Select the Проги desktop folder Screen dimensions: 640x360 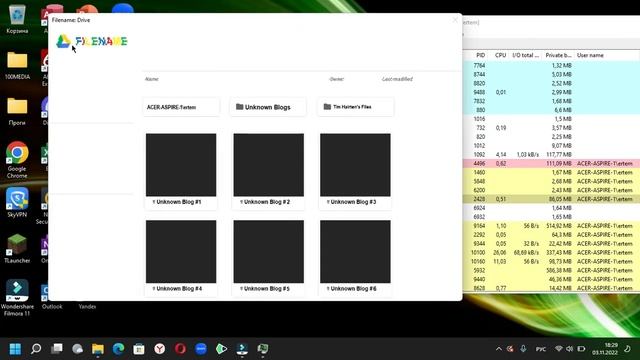17,111
